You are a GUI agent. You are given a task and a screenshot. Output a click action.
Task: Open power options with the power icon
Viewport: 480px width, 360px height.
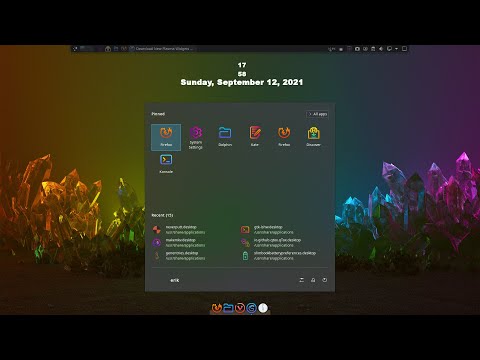(x=324, y=280)
